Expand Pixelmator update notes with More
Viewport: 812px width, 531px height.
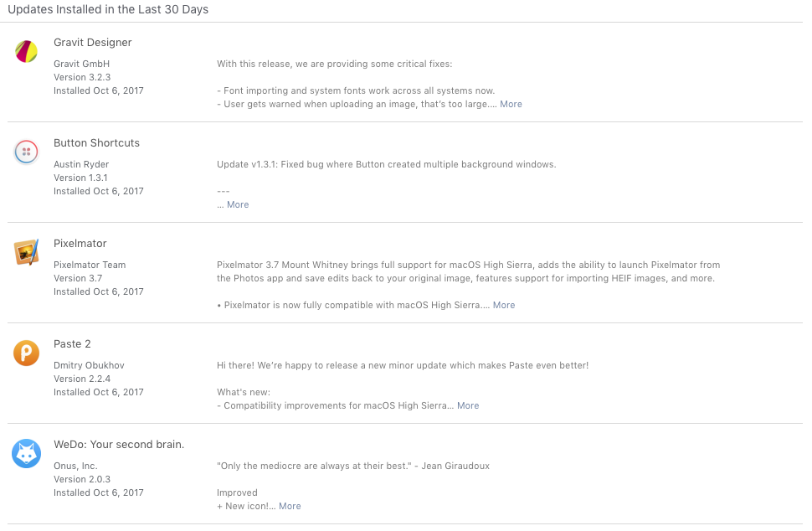coord(504,305)
